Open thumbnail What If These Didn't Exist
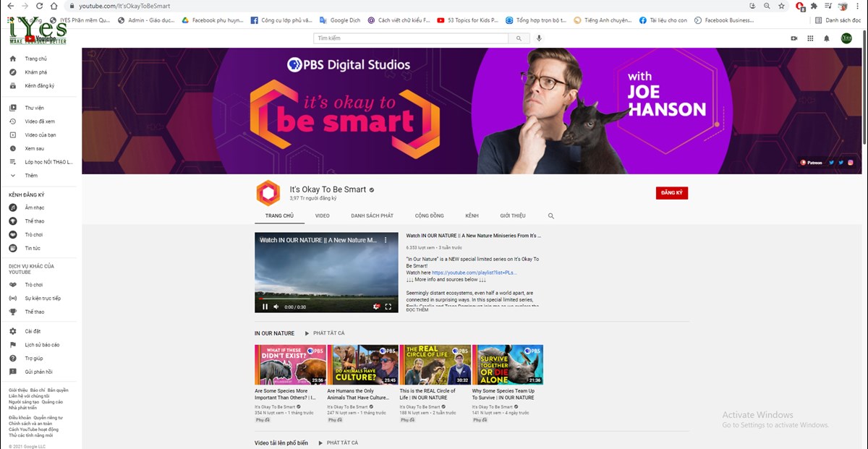This screenshot has height=449, width=868. [x=290, y=364]
